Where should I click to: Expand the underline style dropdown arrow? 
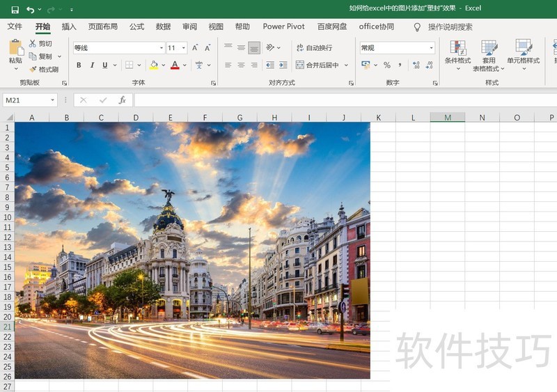115,65
